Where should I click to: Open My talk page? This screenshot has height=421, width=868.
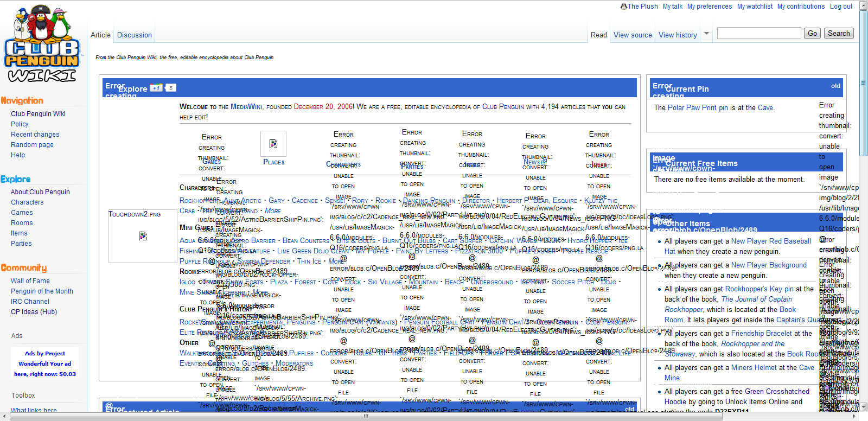(673, 7)
